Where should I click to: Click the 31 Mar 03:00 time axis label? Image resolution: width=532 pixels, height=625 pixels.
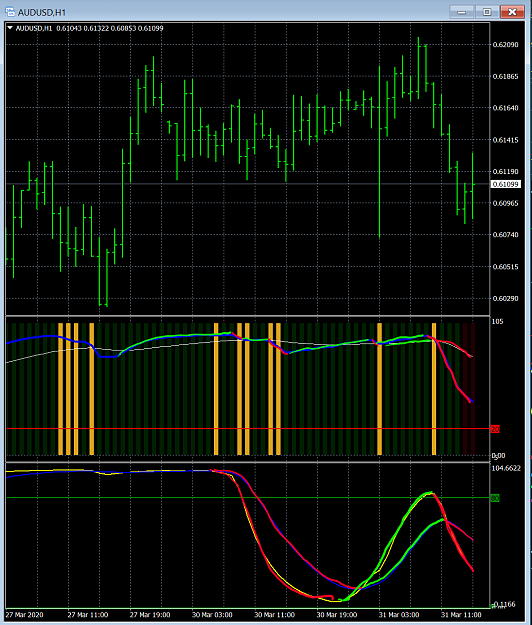click(x=399, y=615)
